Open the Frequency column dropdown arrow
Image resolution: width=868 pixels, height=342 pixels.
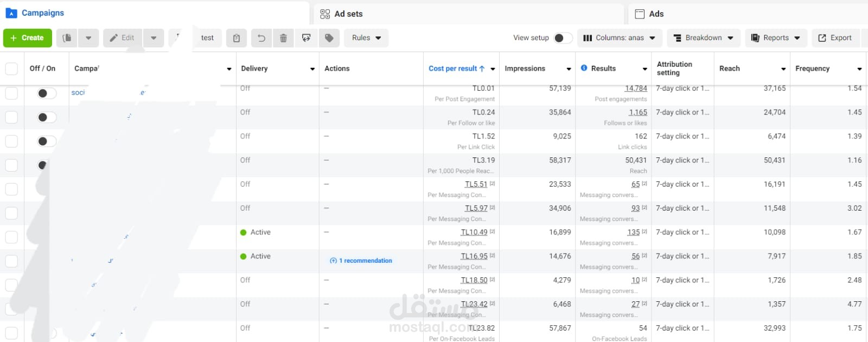[859, 69]
